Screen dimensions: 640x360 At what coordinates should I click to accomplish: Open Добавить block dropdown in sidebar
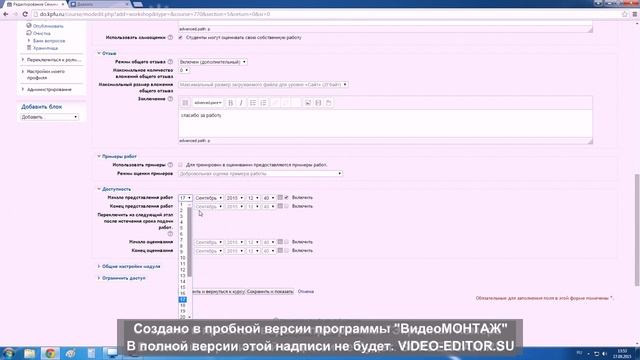[x=49, y=117]
